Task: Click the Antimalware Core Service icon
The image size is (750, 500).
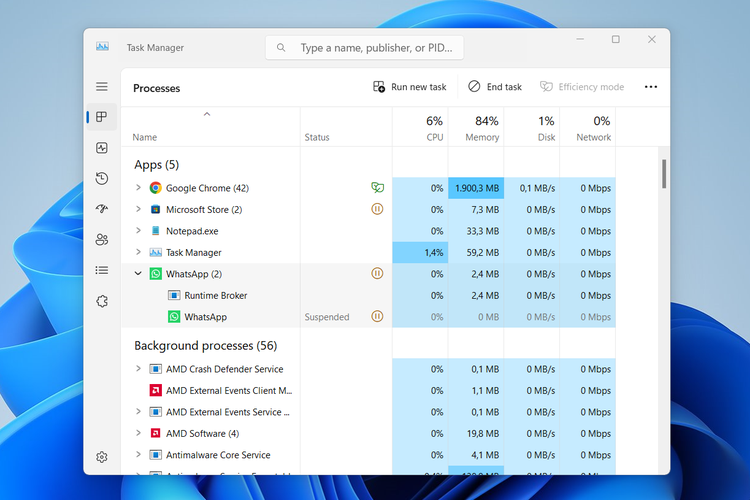Action: [x=155, y=455]
